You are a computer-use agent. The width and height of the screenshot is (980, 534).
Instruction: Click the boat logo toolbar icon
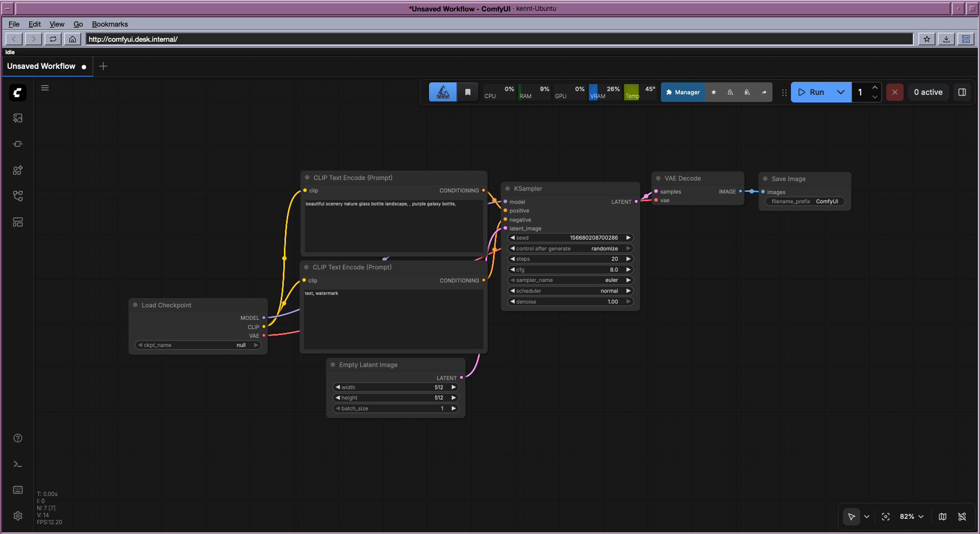pyautogui.click(x=443, y=92)
